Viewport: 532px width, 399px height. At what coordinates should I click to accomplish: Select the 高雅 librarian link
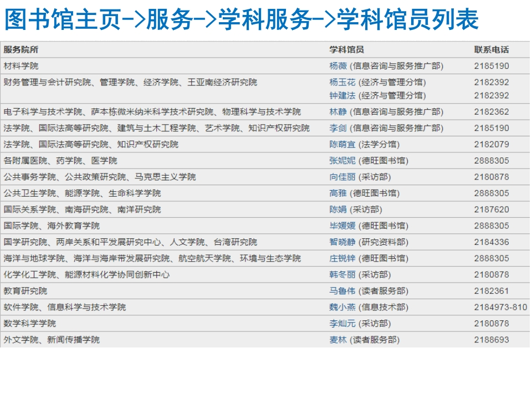(338, 193)
